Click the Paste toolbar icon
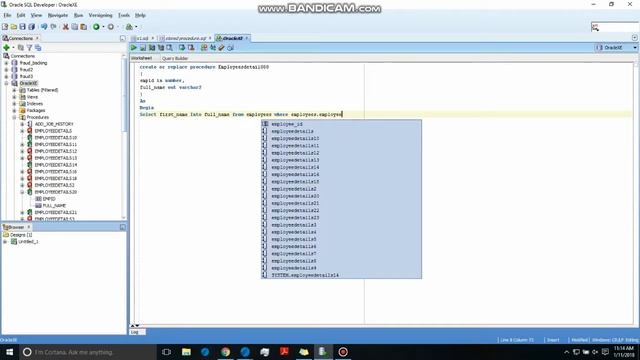The width and height of the screenshot is (640, 360). click(x=83, y=27)
